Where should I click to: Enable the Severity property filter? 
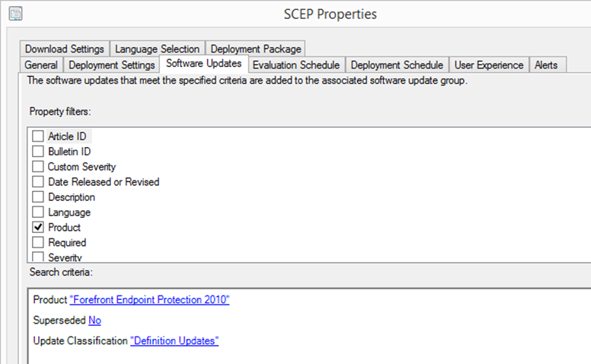click(37, 257)
